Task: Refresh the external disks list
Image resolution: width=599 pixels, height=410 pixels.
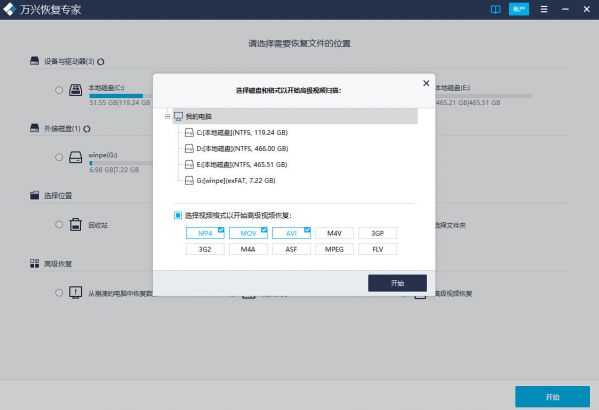Action: (x=87, y=129)
